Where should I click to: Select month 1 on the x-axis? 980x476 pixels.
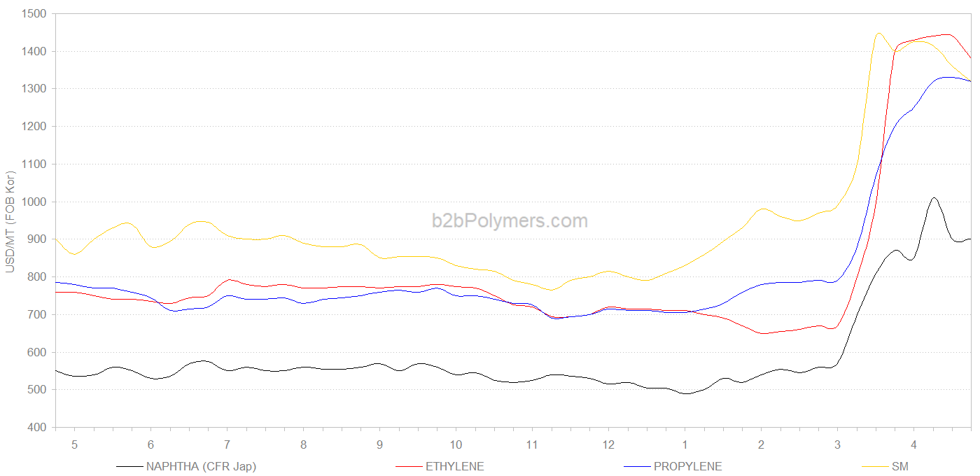pyautogui.click(x=685, y=444)
